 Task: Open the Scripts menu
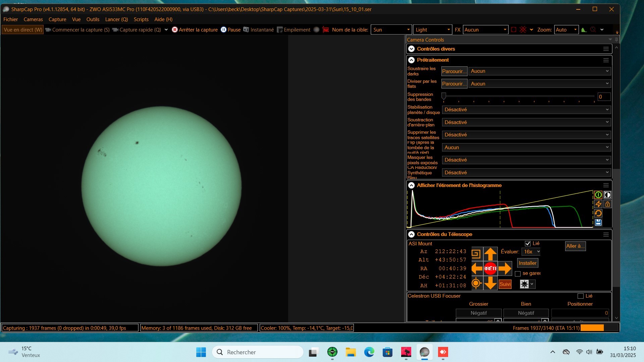click(141, 19)
